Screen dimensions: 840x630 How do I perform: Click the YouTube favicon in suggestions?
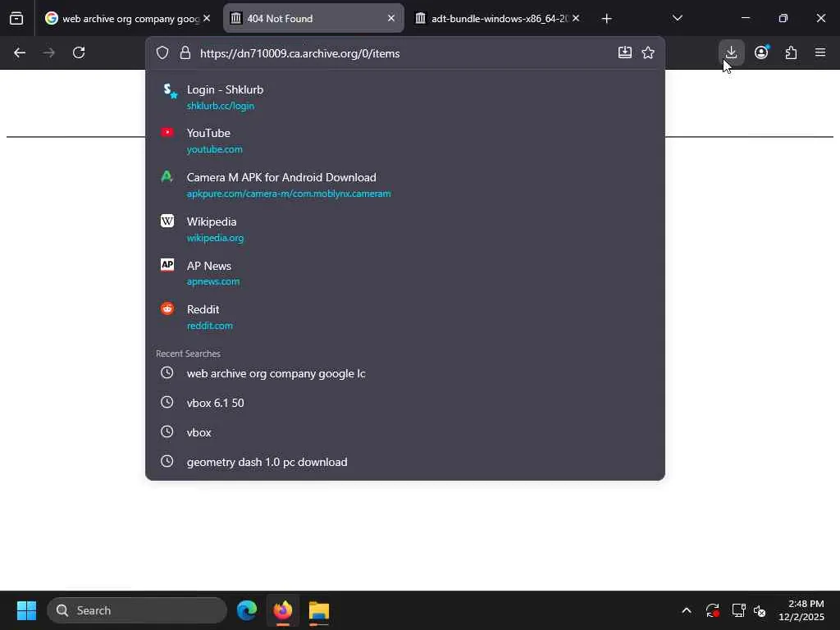coord(167,132)
